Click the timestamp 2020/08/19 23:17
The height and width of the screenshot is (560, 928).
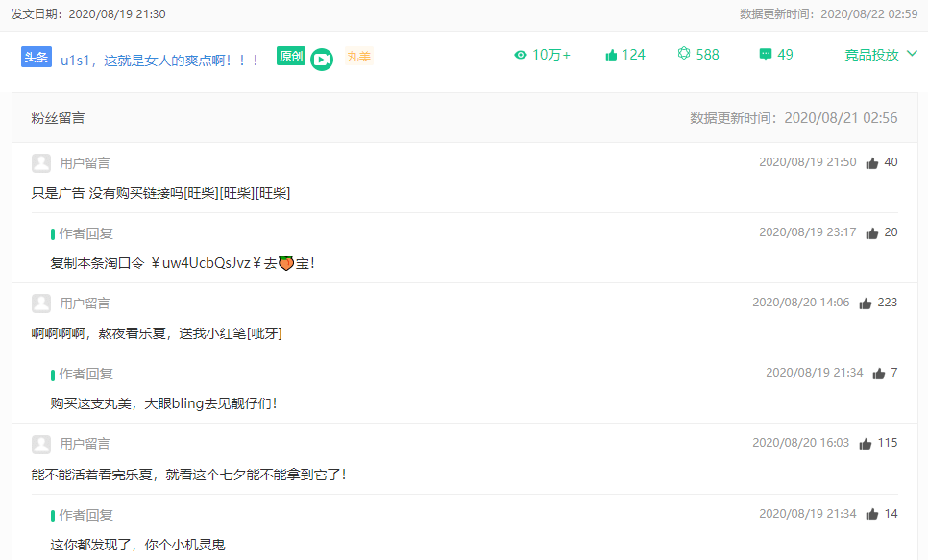[x=808, y=232]
